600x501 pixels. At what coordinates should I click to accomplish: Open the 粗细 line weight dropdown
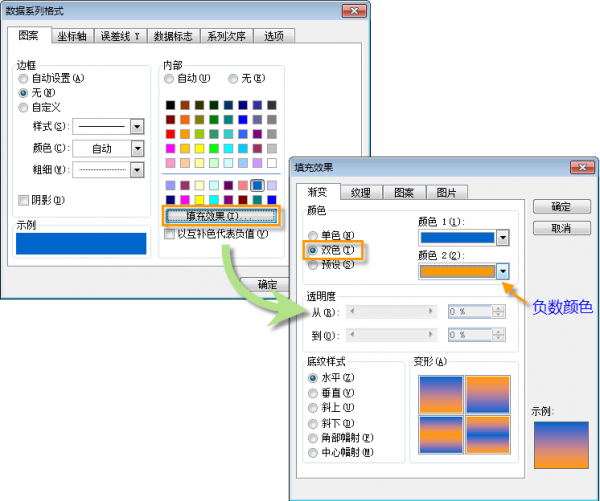[137, 170]
